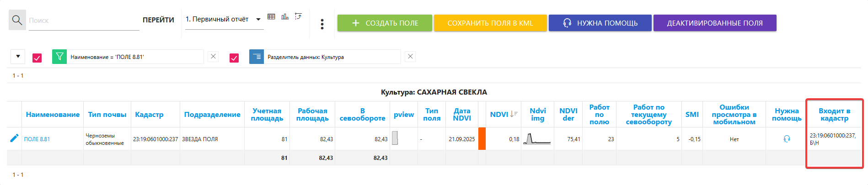Uncheck the Наименование filter checkbox
868x185 pixels.
37,58
